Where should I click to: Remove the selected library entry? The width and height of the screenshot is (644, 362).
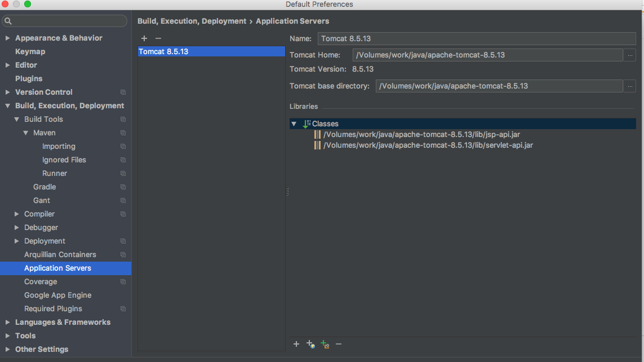(x=339, y=344)
